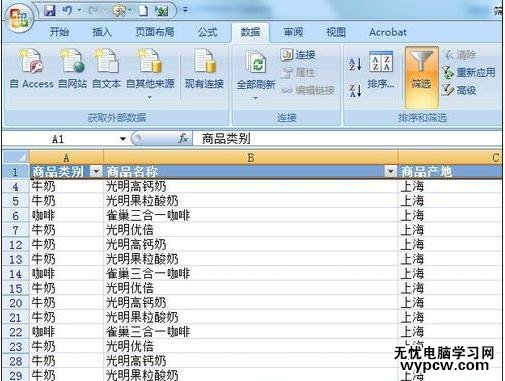
Task: Select column B header
Action: pos(251,158)
